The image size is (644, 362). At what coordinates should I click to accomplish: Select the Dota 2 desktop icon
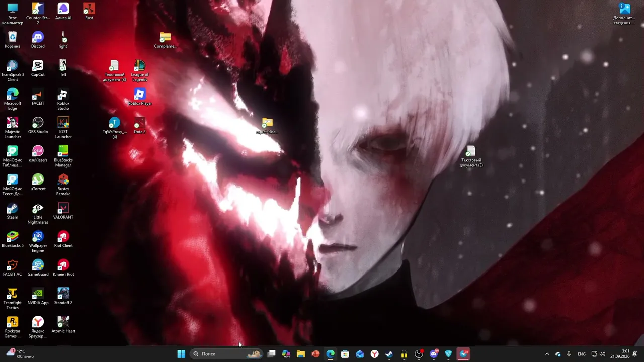tap(140, 126)
